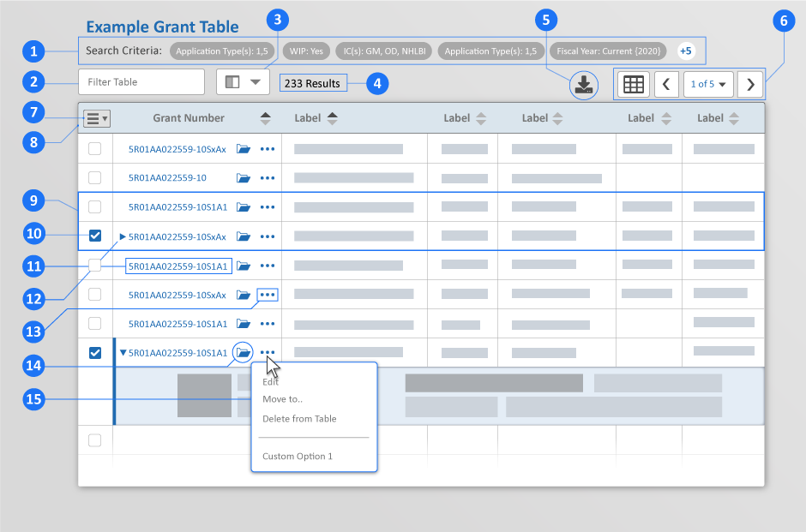Select 'Delete from Table' menu option

(x=299, y=419)
